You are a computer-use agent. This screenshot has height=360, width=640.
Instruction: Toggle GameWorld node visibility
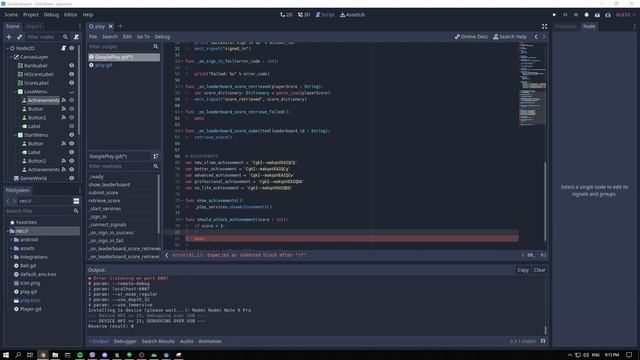tap(72, 178)
